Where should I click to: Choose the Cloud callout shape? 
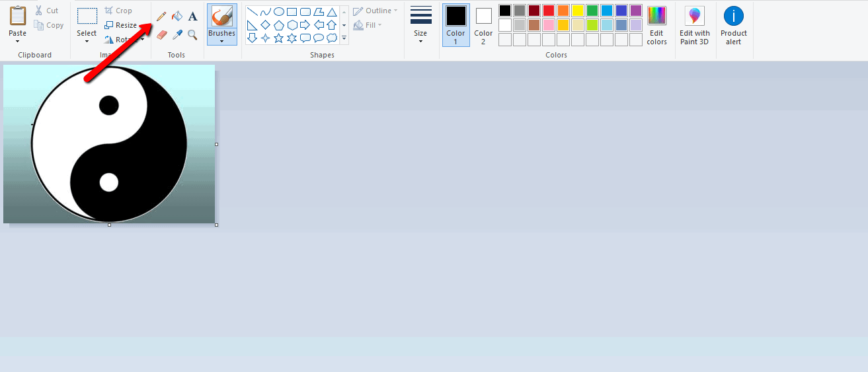[332, 38]
